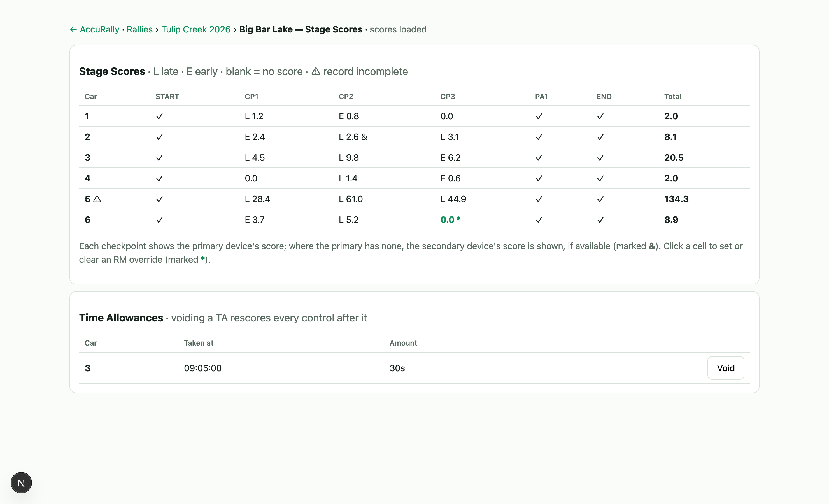Click car 6's overridden CP3 score 0.0 *
The image size is (829, 504).
click(451, 220)
